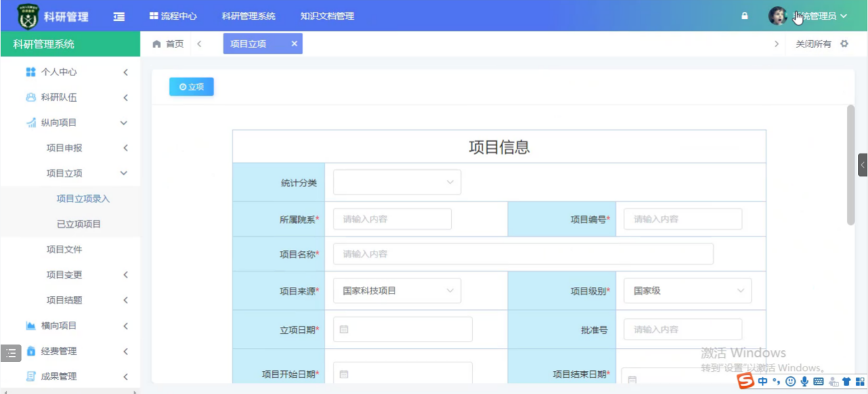The image size is (868, 394).
Task: Toggle Chinese/English input mode 中
Action: (x=762, y=382)
